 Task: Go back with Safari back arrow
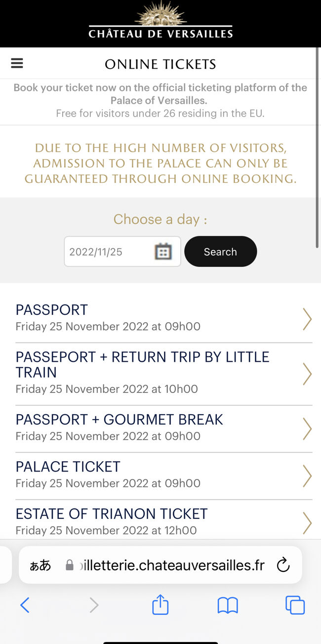tap(25, 605)
